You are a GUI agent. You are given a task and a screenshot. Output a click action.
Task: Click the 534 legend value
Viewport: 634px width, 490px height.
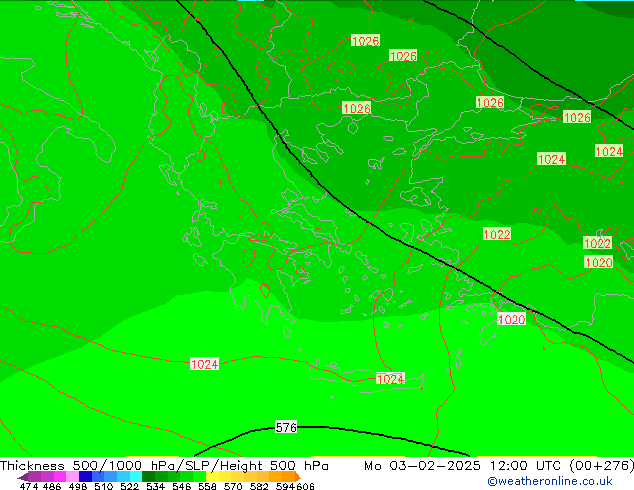pyautogui.click(x=155, y=486)
